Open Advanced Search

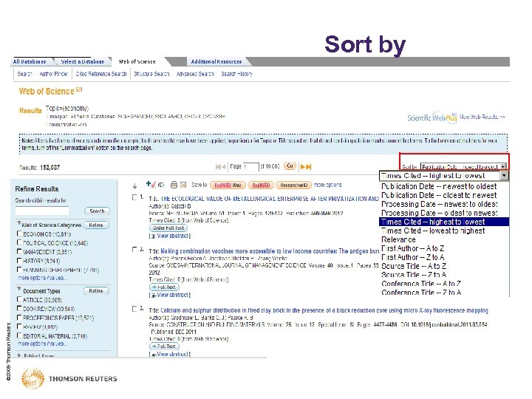[195, 74]
